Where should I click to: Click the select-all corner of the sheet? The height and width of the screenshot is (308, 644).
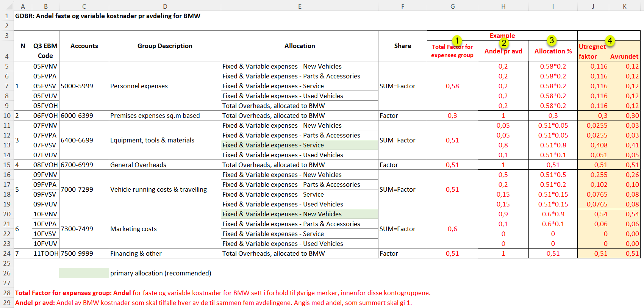(7, 6)
